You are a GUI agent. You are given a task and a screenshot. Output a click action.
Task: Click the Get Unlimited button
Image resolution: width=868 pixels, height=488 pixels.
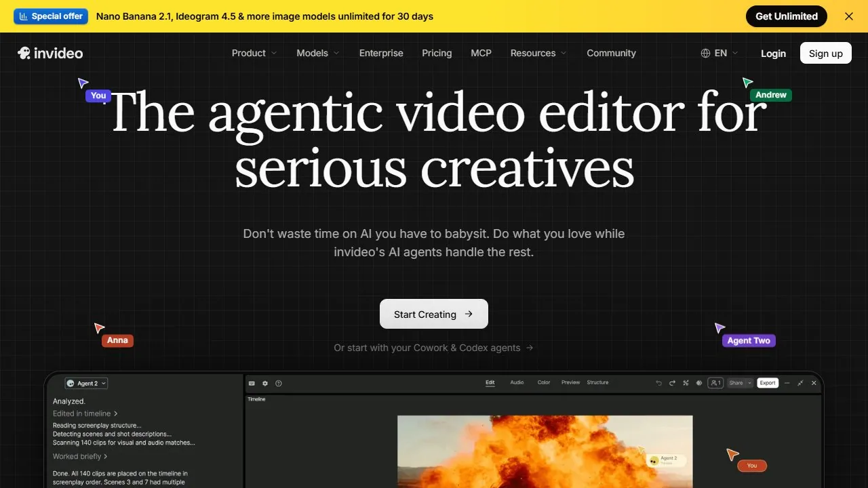[x=787, y=16]
